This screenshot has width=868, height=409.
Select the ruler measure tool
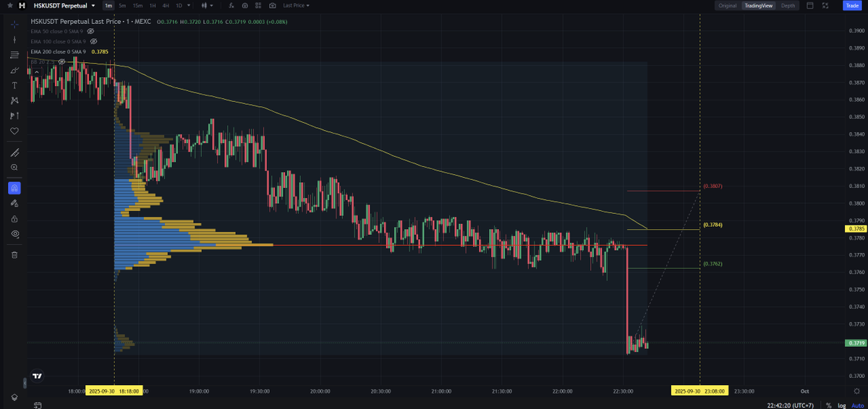[x=14, y=152]
